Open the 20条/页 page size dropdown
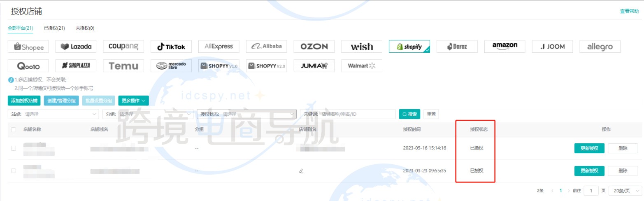The image size is (644, 201). (x=624, y=191)
